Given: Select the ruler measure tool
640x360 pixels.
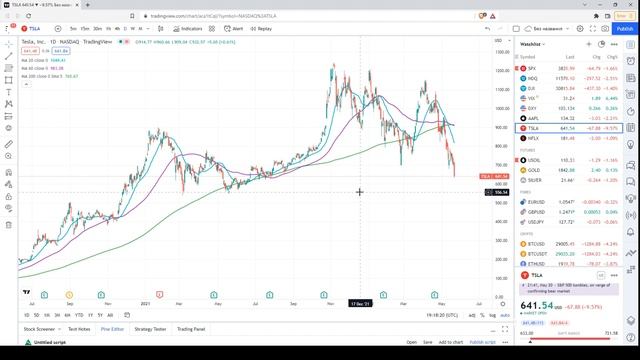Looking at the screenshot, I should [x=9, y=144].
